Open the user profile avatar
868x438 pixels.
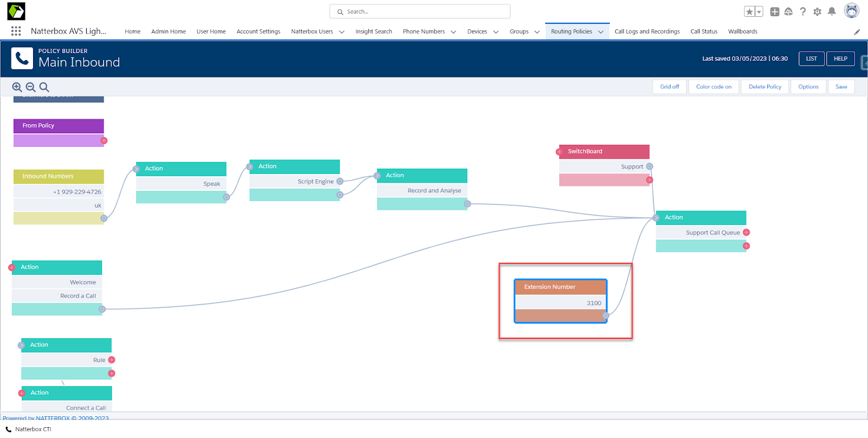[x=852, y=11]
